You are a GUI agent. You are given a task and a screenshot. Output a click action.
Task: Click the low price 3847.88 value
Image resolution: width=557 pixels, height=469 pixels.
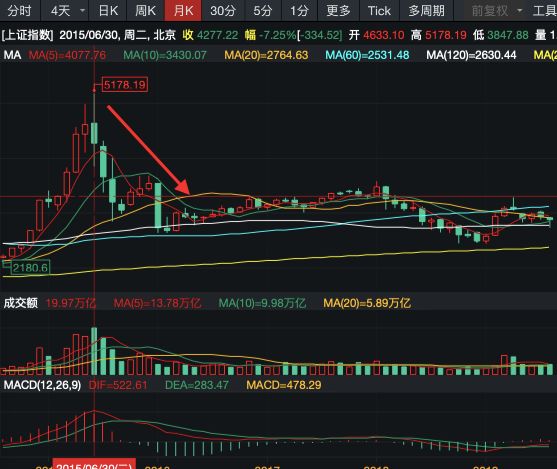tap(508, 35)
